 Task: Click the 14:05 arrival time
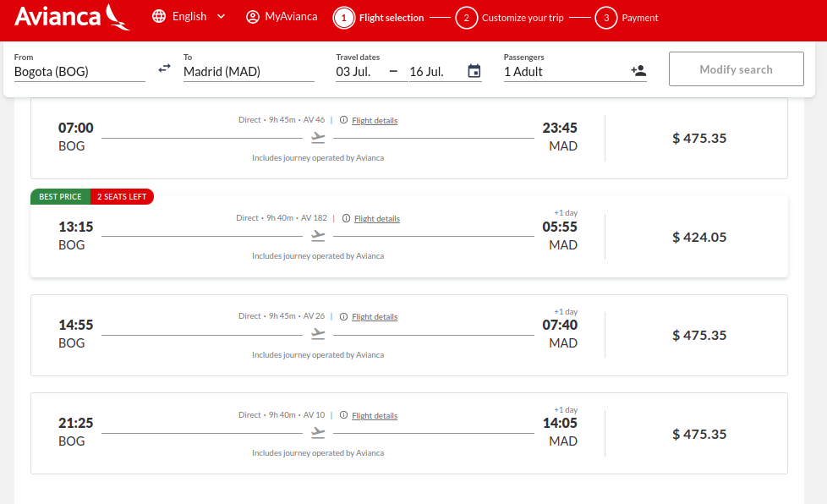tap(560, 424)
